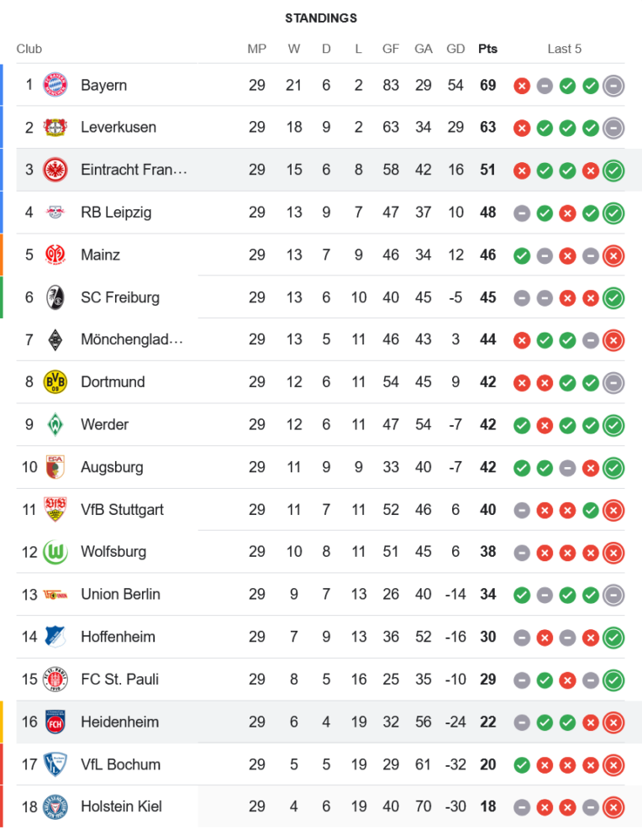
Task: Click the Bayer Leverkusen crest icon
Action: [x=55, y=128]
